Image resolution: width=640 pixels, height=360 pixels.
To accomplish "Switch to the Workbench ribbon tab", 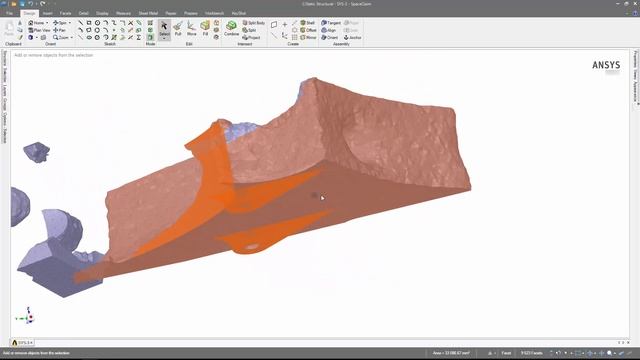I will pyautogui.click(x=214, y=13).
